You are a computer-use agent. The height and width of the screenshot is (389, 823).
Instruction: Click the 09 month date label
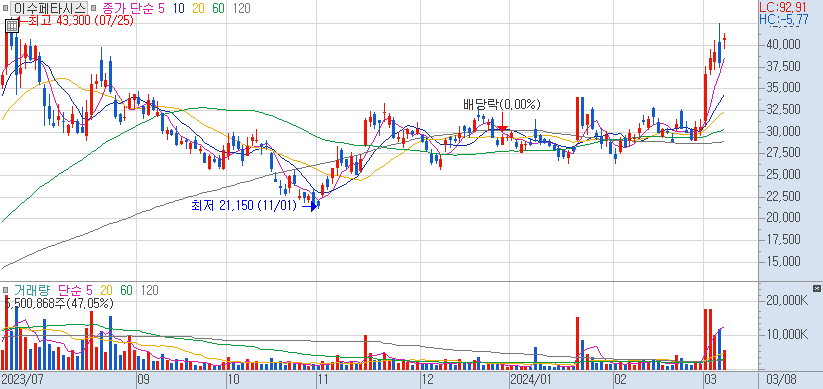click(144, 380)
